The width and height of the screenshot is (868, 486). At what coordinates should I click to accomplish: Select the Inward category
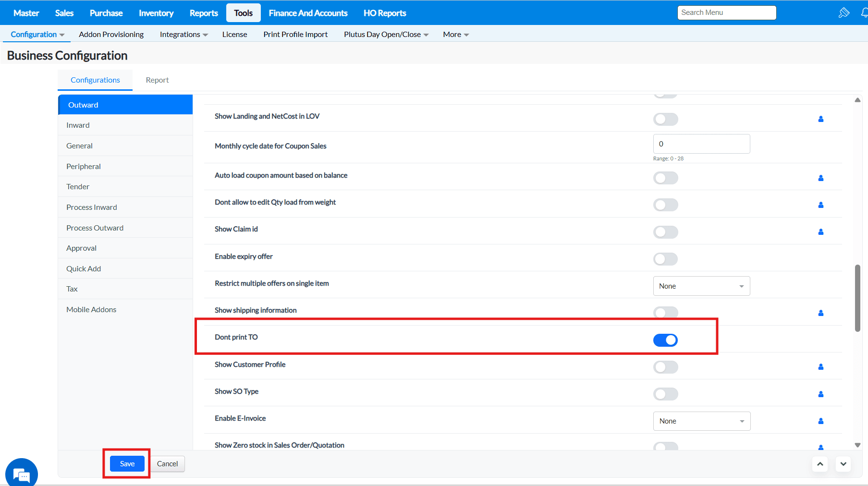tap(125, 125)
